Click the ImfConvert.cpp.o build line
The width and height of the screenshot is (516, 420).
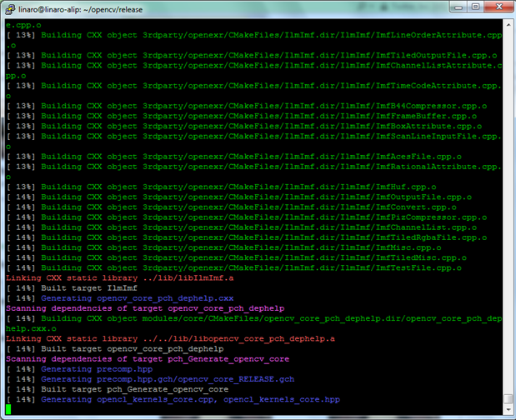[x=232, y=207]
